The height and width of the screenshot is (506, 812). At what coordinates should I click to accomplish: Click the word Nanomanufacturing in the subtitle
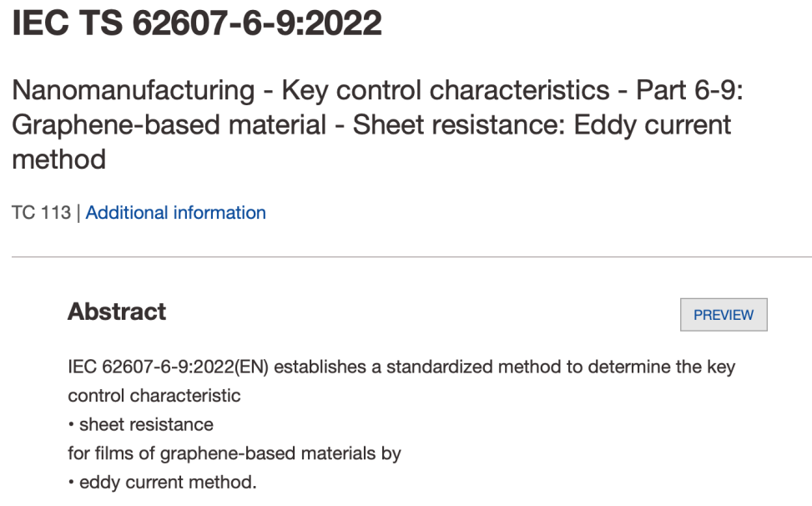(x=134, y=90)
